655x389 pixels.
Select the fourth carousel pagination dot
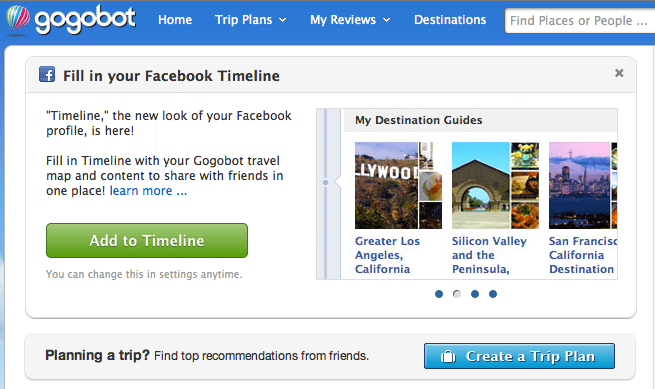point(493,294)
